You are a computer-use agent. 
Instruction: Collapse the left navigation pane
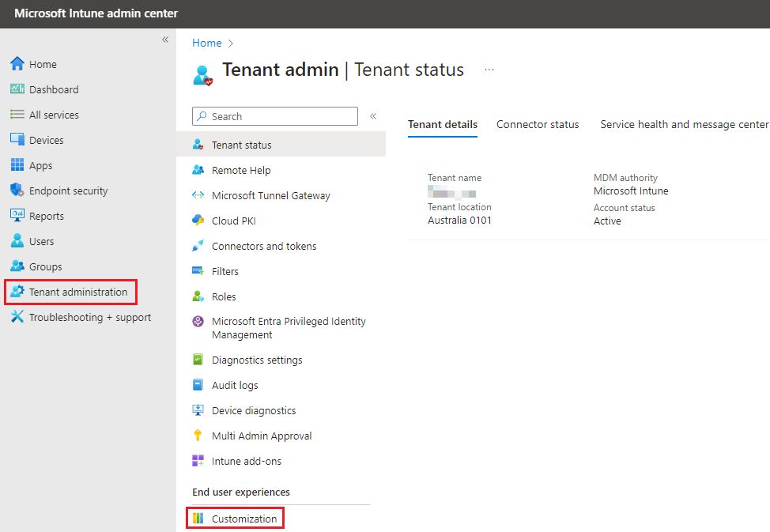click(165, 39)
